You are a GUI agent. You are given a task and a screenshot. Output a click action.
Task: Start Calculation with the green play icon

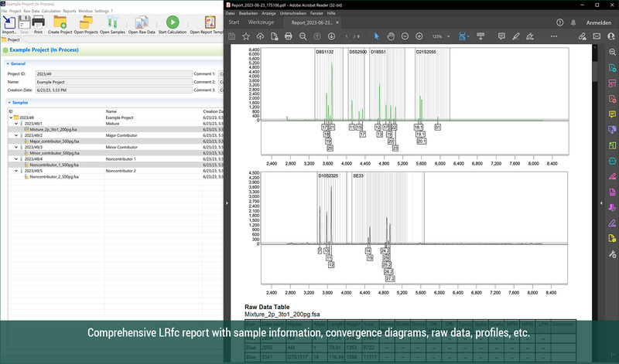[173, 22]
